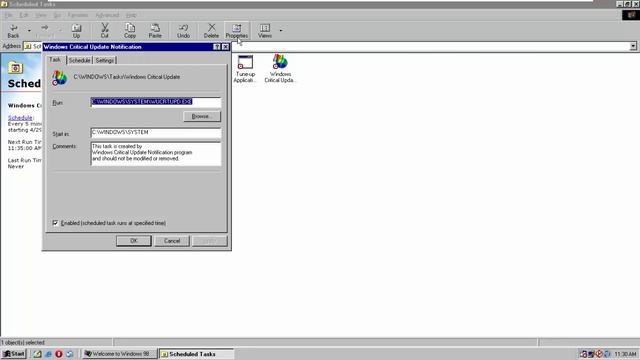Open the View menu

41,15
